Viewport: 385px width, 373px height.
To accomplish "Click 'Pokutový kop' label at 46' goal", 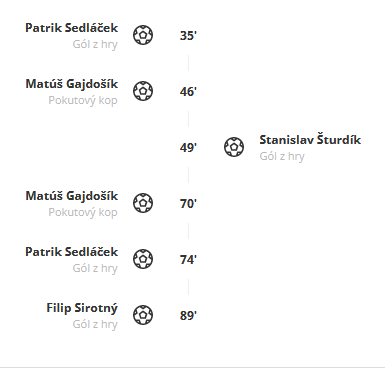I will pos(83,100).
